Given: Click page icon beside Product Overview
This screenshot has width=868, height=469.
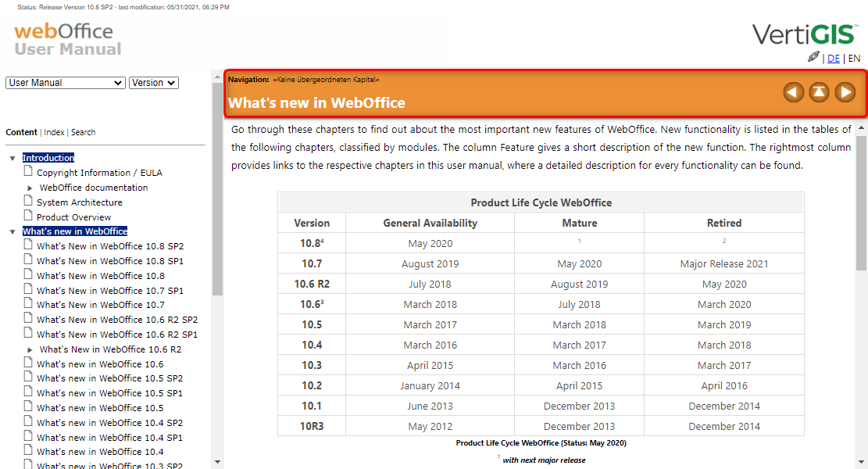Looking at the screenshot, I should coord(29,216).
